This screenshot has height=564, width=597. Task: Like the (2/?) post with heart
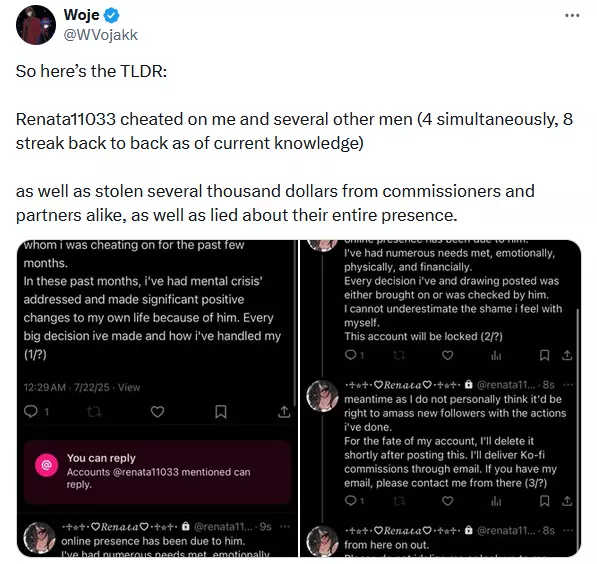447,355
